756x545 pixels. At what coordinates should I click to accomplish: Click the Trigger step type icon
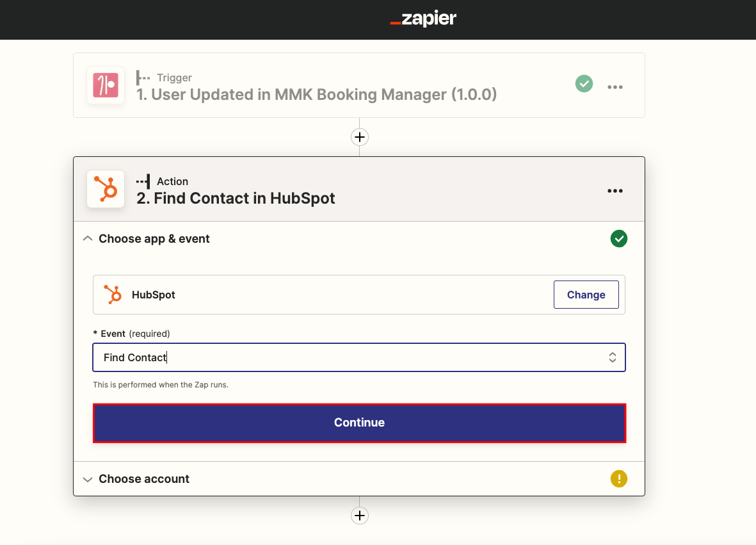tap(143, 77)
